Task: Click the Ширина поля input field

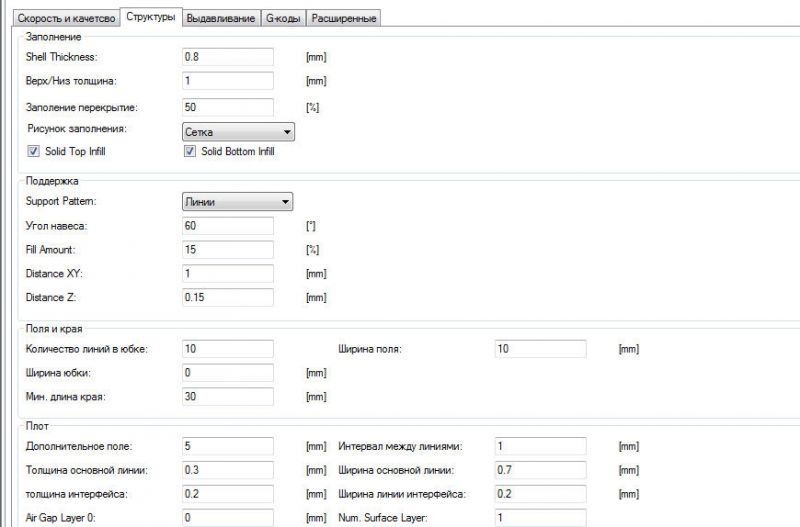Action: click(x=540, y=348)
